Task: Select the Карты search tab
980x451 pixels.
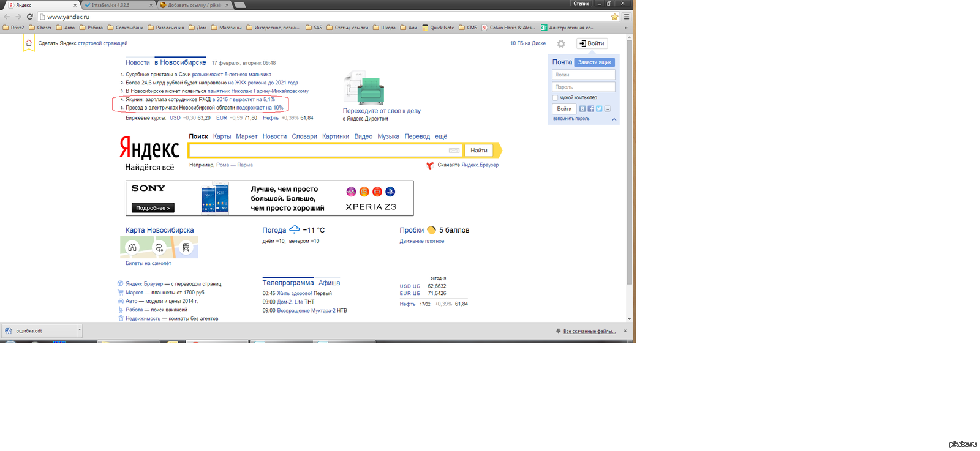Action: point(222,136)
